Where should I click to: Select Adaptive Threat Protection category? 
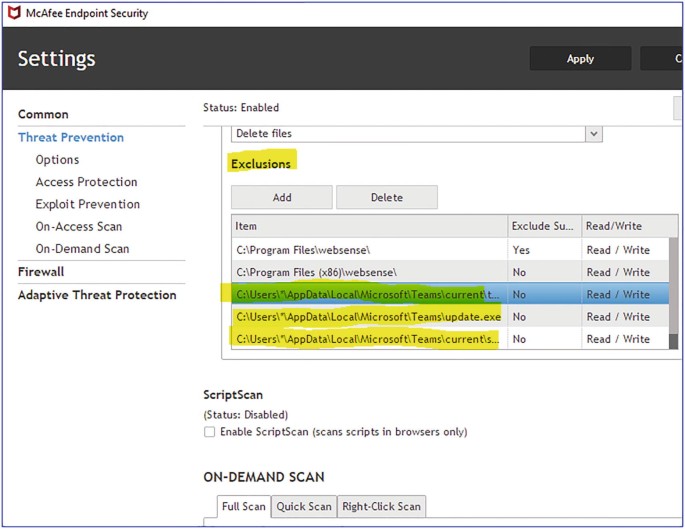(97, 295)
